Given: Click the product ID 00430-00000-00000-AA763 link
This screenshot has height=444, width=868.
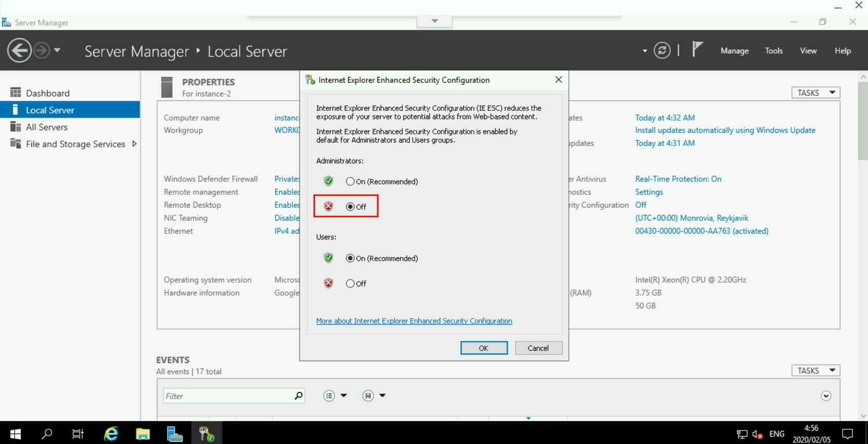Looking at the screenshot, I should tap(701, 231).
